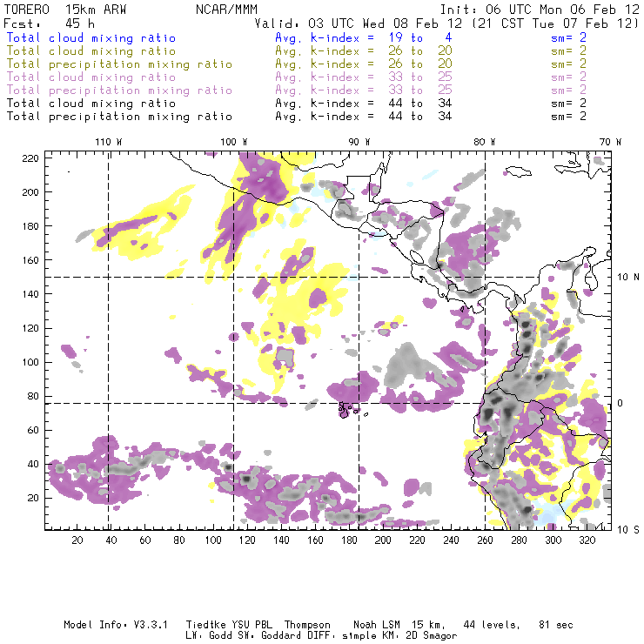The image size is (644, 644).
Task: Click the '320' tick on the horizontal axis
Action: pos(587,540)
